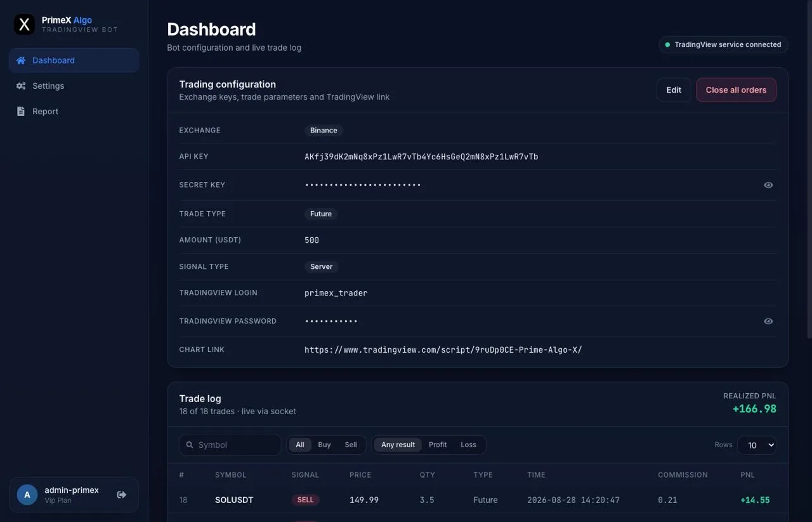Open the TradingView chart link URL
Viewport: 812px width, 522px height.
[443, 349]
